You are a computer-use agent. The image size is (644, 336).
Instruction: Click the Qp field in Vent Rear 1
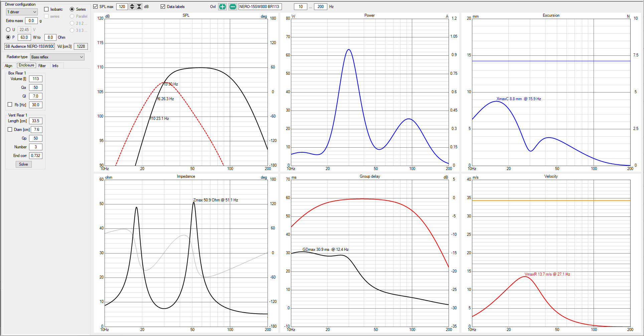[36, 138]
